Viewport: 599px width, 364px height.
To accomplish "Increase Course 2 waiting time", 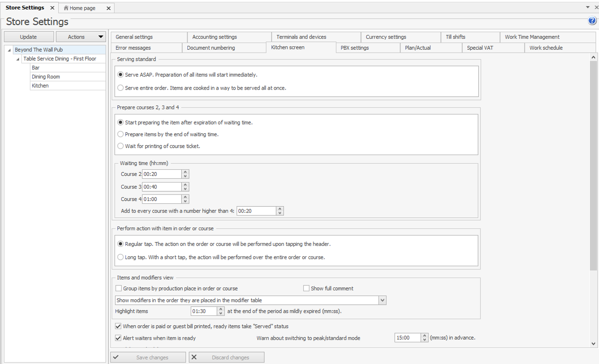I will tap(185, 172).
